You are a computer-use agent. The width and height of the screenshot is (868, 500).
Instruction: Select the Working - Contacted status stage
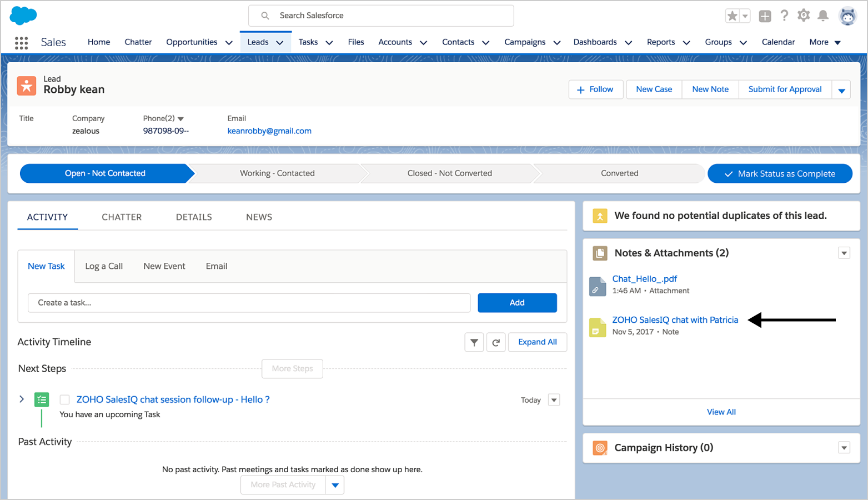(277, 173)
